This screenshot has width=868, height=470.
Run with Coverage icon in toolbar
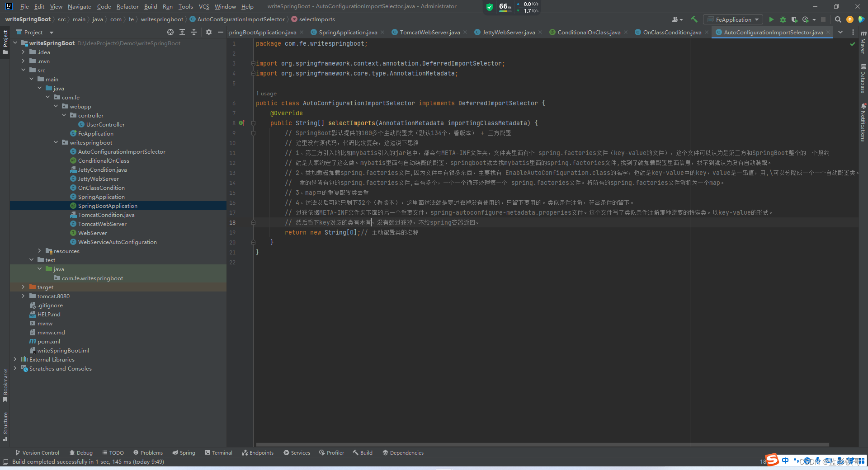[x=794, y=19]
